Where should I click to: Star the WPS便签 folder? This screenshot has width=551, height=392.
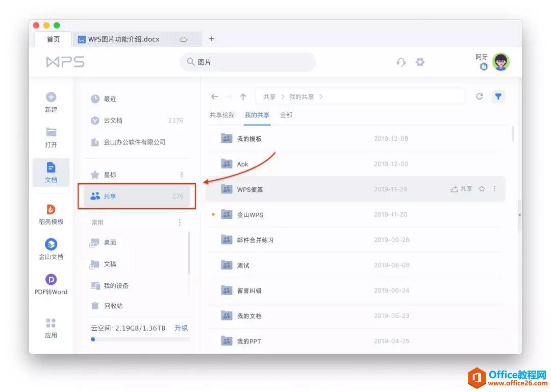tap(482, 189)
